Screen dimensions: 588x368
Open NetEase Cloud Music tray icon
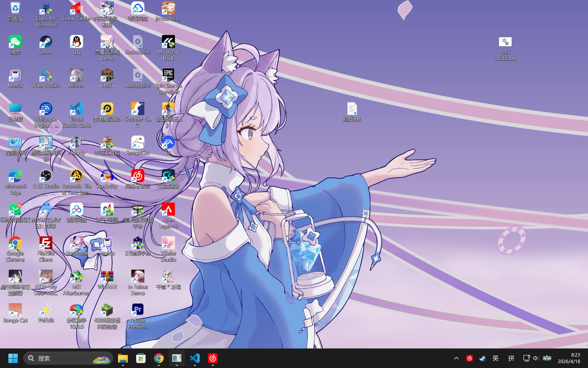pyautogui.click(x=469, y=358)
